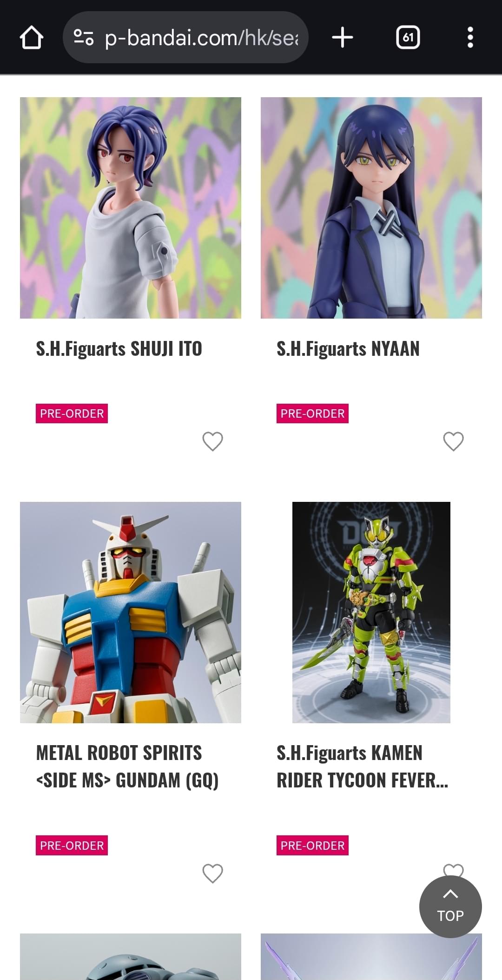Click PRE-ORDER badge under KAMEN RIDER TYCOON
Viewport: 502px width, 980px height.
pos(312,846)
